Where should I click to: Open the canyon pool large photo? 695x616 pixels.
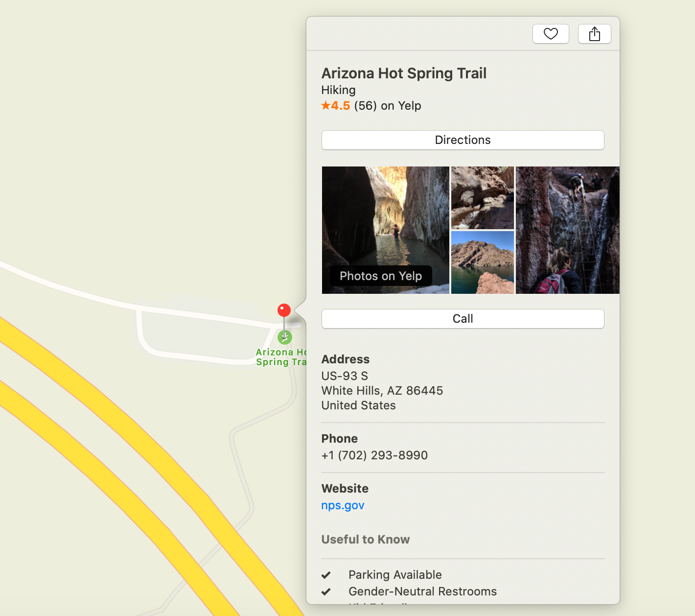385,230
